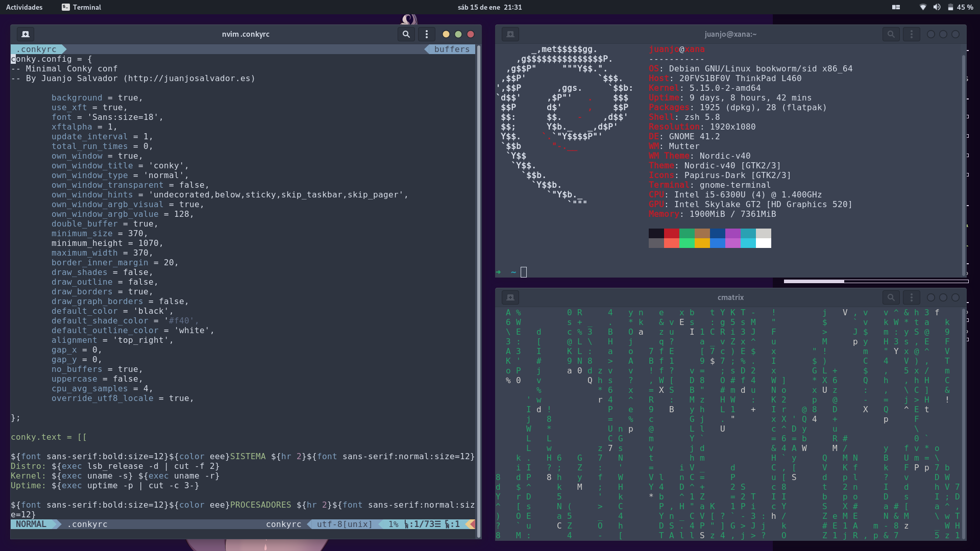This screenshot has height=551, width=980.
Task: Click the NORMAL mode indicator in statusline
Action: pos(31,524)
